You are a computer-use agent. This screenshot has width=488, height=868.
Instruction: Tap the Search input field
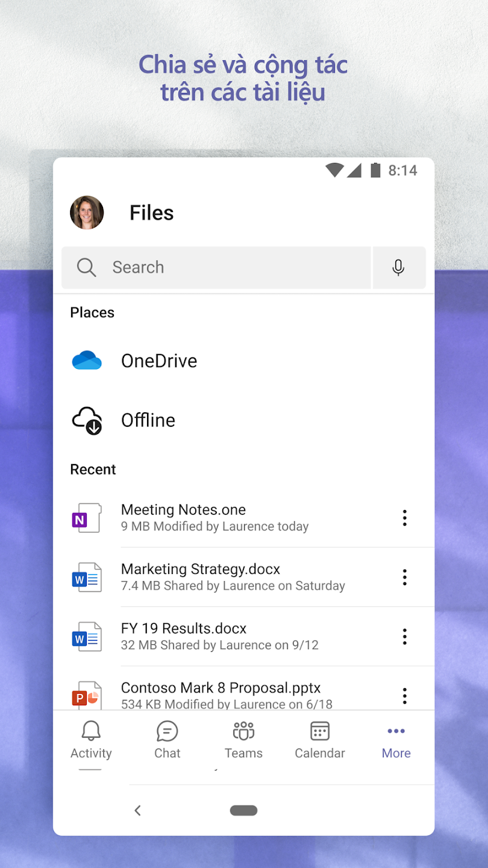[x=216, y=268]
